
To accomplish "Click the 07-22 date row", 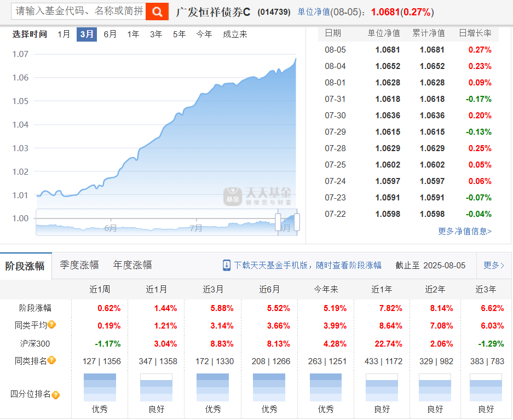I will click(408, 214).
